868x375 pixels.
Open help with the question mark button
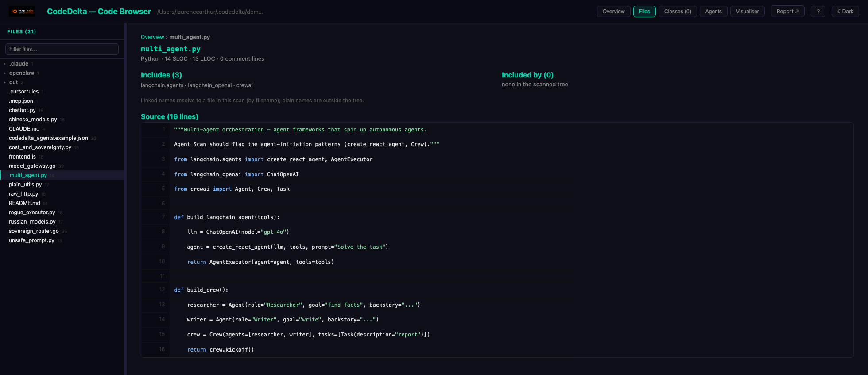coord(818,12)
